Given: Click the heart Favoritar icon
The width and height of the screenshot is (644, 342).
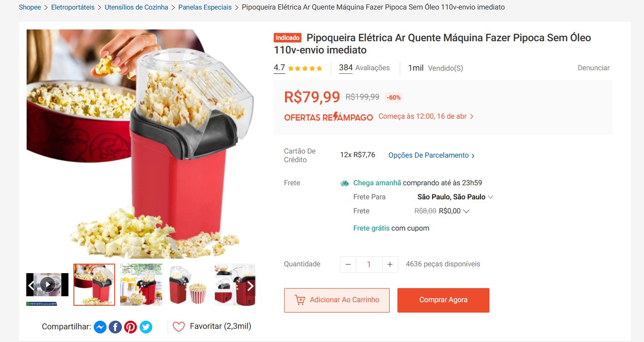Looking at the screenshot, I should pyautogui.click(x=179, y=327).
